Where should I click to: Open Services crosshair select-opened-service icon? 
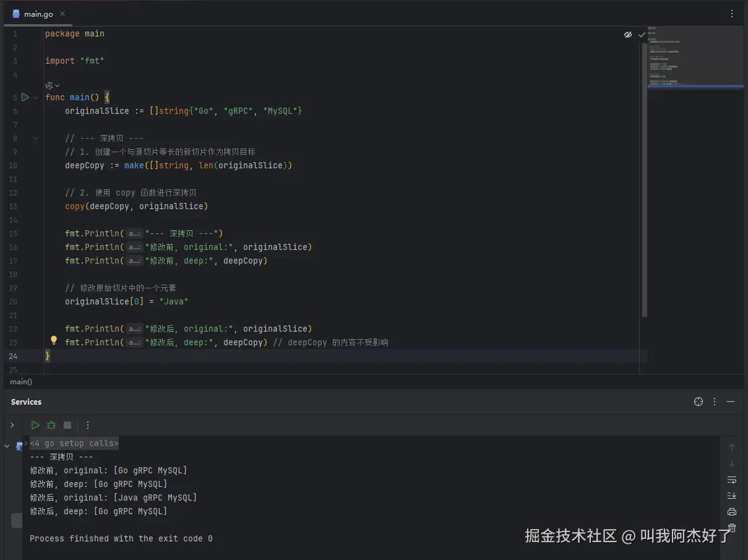point(699,402)
